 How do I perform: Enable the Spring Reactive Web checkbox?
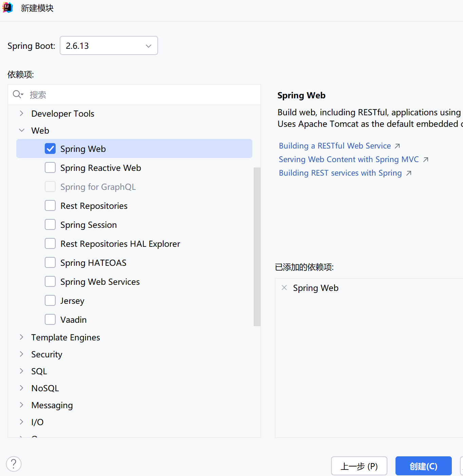point(50,167)
